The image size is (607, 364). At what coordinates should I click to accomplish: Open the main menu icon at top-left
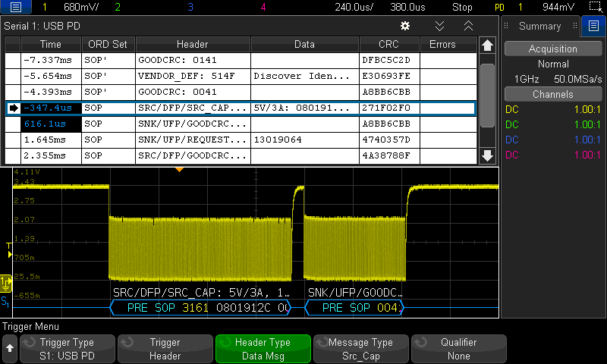pos(16,8)
